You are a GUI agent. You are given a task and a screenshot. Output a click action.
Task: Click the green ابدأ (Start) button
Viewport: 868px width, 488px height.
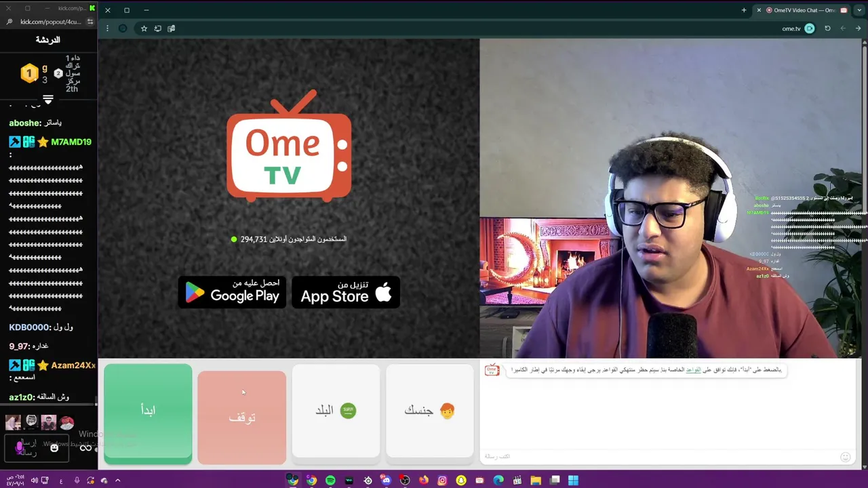tap(148, 414)
